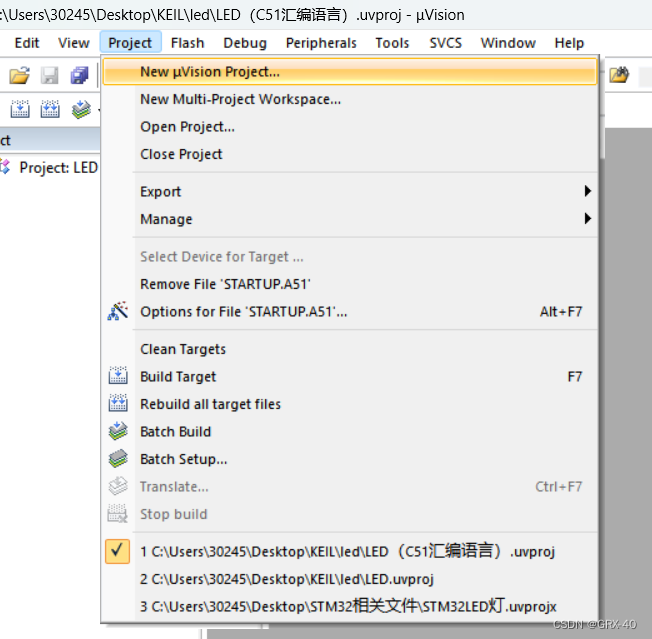
Task: Choose Clean Targets
Action: tap(350, 349)
